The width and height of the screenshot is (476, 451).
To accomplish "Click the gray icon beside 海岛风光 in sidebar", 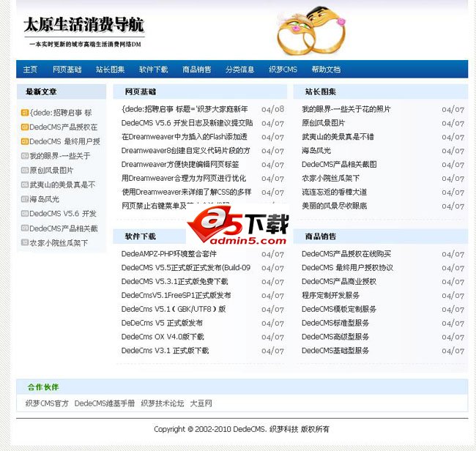I will point(25,199).
